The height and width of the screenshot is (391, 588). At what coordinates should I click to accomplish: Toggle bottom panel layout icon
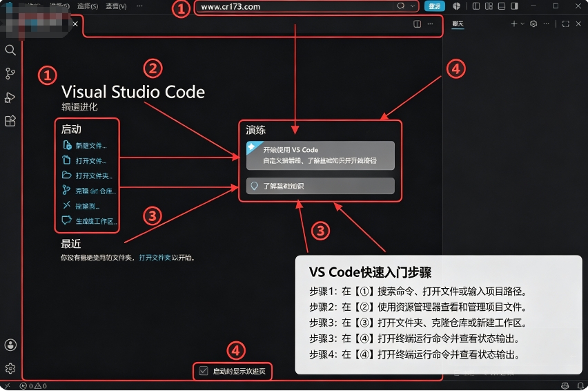click(502, 6)
